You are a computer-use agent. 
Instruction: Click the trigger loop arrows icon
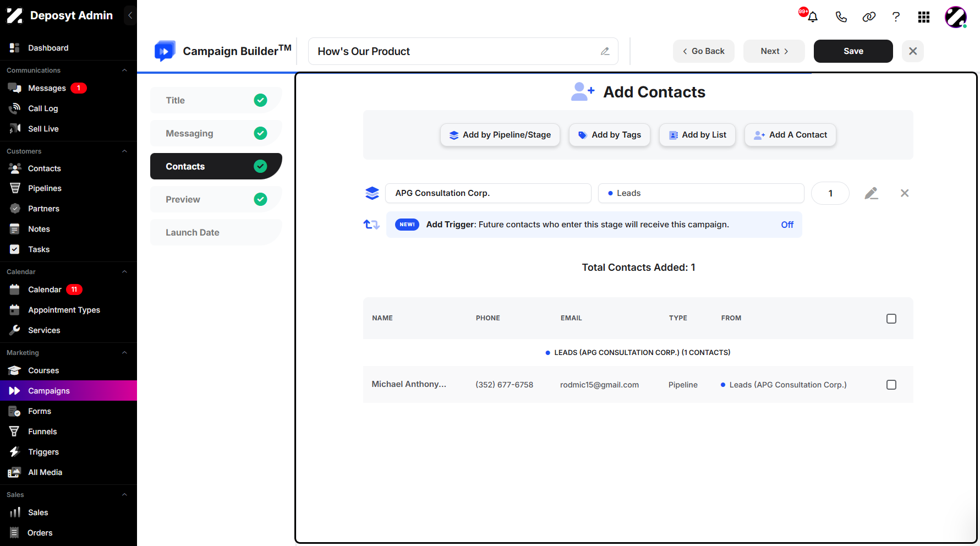[x=371, y=225]
